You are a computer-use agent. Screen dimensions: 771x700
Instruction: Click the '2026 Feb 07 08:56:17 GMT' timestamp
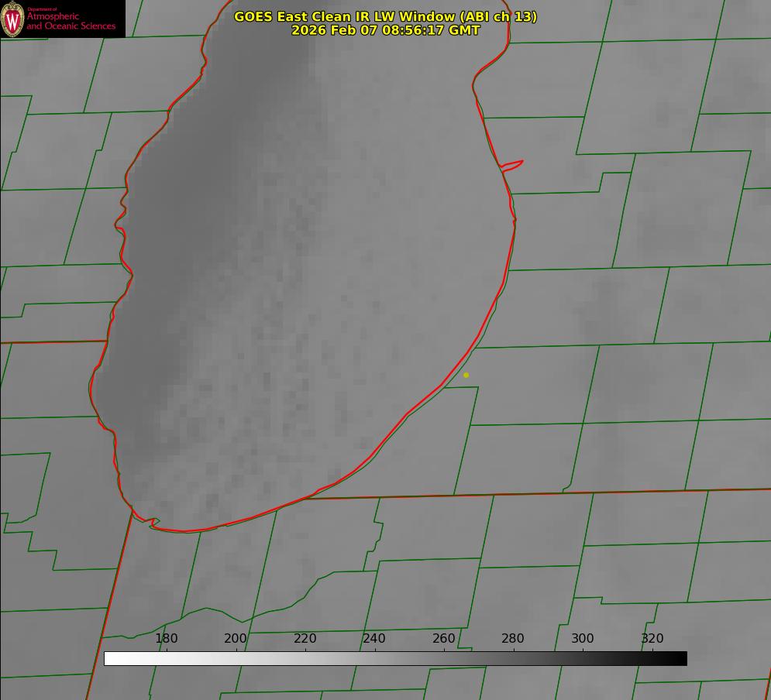(x=386, y=30)
